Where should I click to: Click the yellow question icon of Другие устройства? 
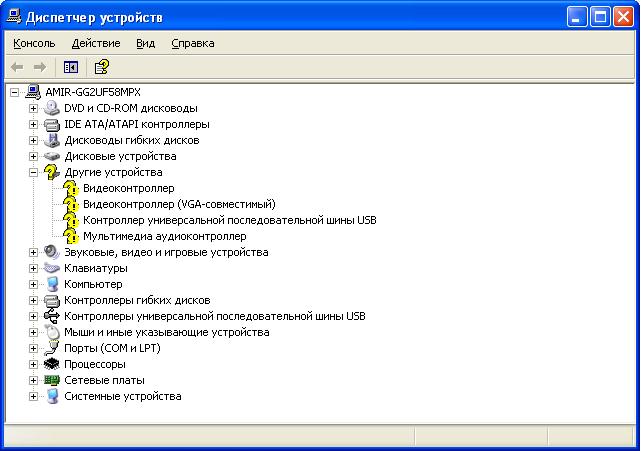tap(52, 172)
